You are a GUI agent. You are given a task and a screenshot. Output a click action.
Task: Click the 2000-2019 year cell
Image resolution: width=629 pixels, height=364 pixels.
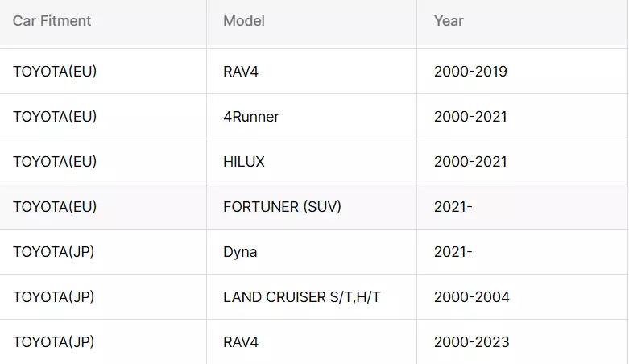(x=470, y=72)
